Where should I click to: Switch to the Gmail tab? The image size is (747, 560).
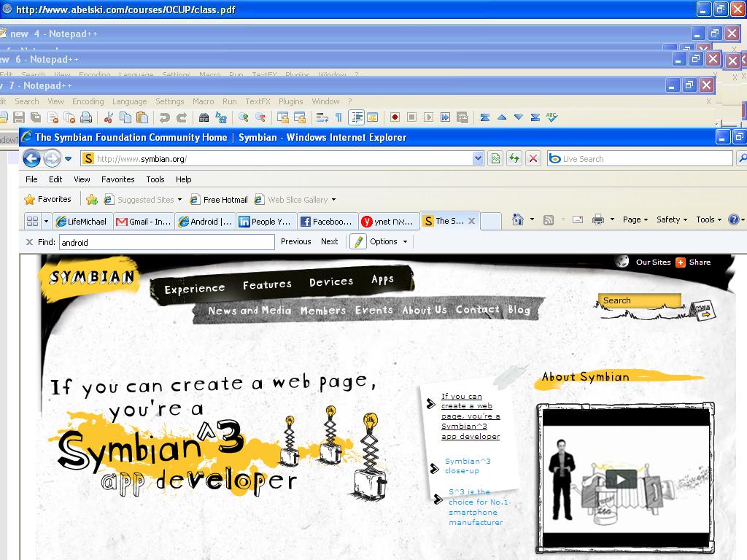coord(144,222)
